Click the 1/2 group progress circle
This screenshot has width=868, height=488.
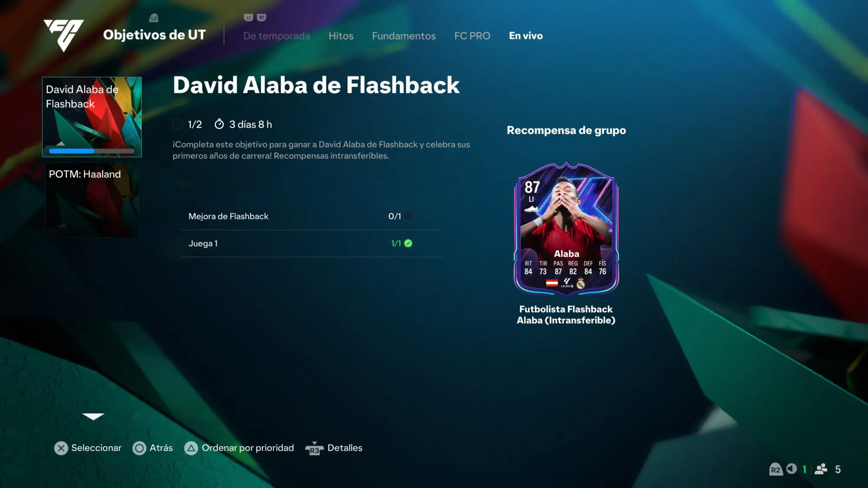[177, 124]
